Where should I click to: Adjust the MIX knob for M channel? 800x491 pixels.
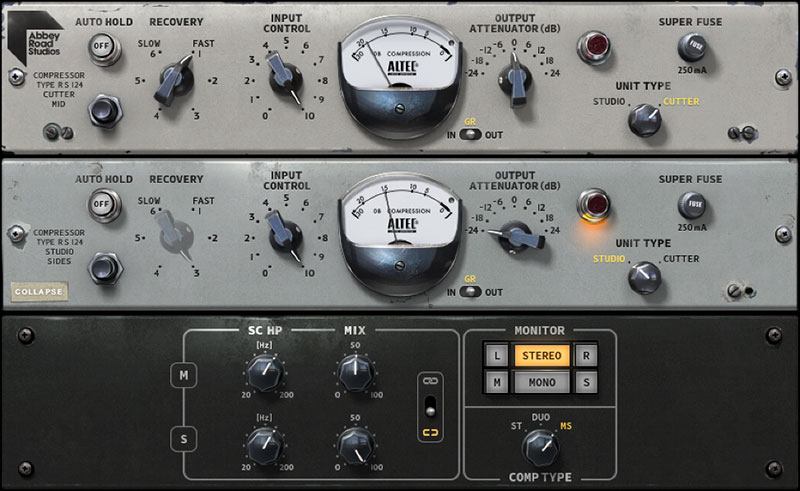tap(356, 373)
